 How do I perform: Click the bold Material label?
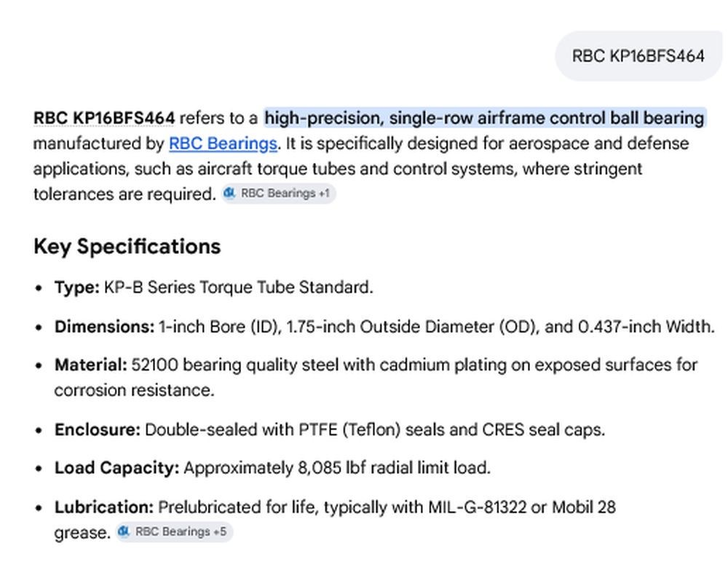point(90,365)
